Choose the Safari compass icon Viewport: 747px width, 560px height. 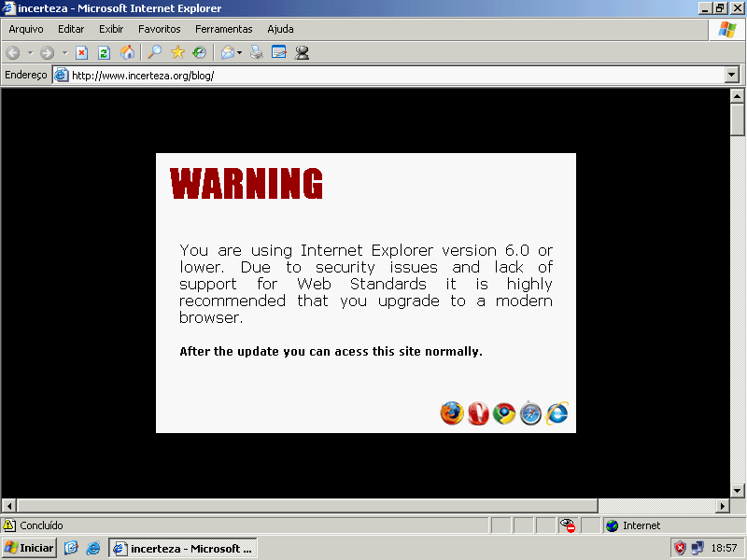[x=530, y=413]
